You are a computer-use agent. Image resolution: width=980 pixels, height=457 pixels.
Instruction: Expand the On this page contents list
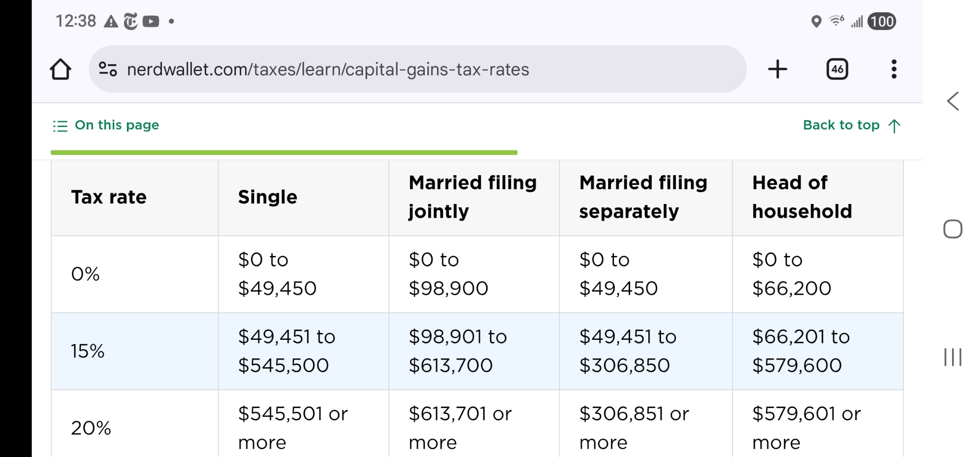click(x=106, y=126)
